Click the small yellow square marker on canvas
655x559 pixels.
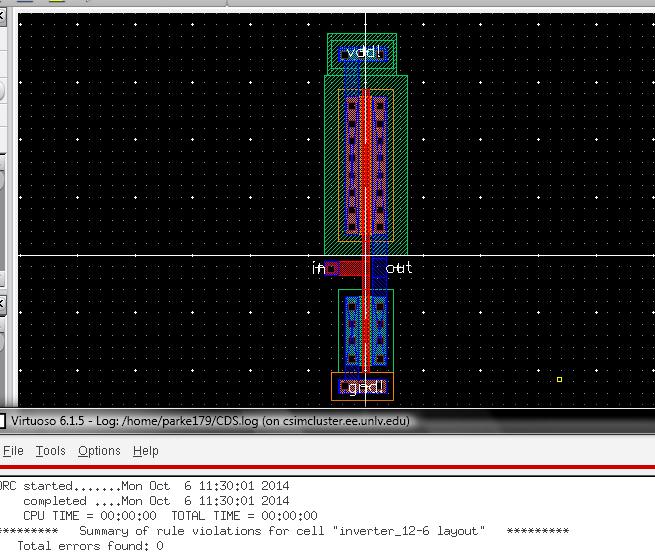click(x=559, y=379)
